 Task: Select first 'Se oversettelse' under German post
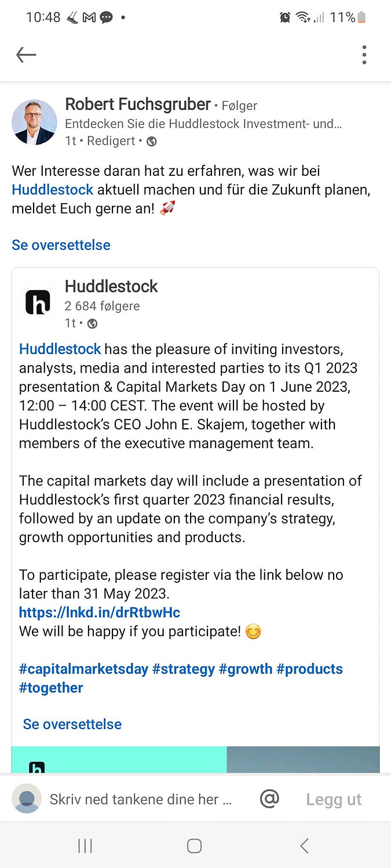(61, 245)
